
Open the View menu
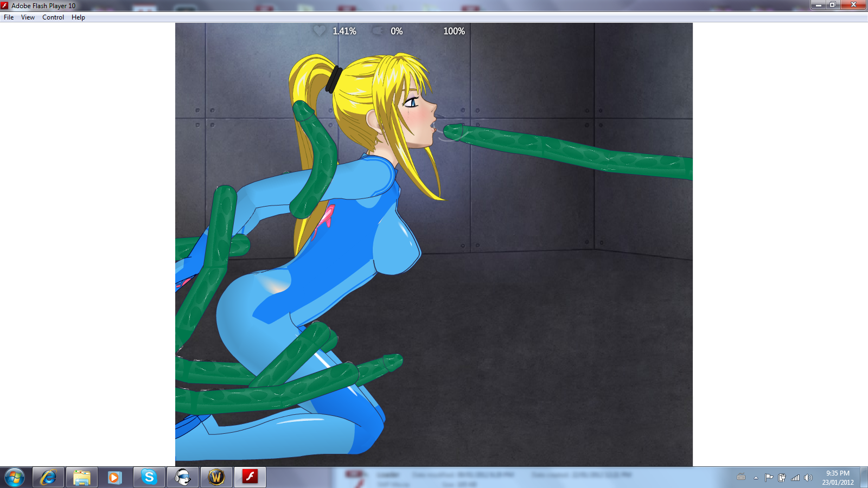pos(28,17)
